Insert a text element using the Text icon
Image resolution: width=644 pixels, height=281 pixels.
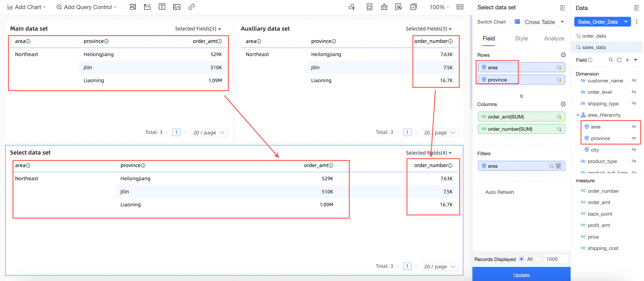coord(162,7)
